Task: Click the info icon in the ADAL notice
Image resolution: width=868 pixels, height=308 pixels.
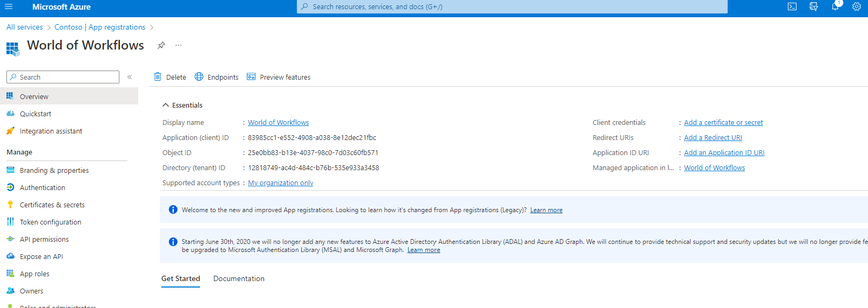Action: tap(173, 242)
